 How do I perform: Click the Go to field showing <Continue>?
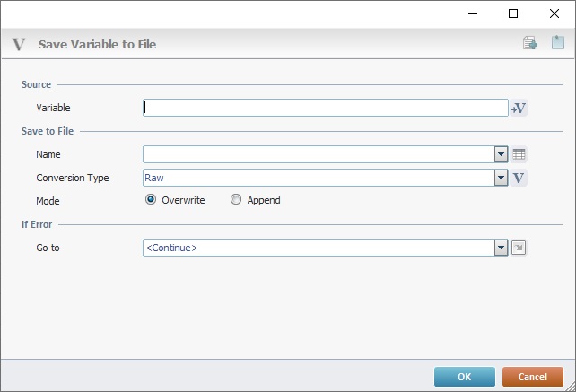point(319,248)
